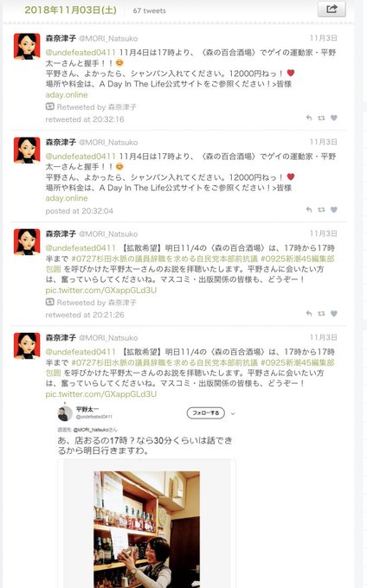Open the aday.online link in the first tweet

click(x=67, y=94)
